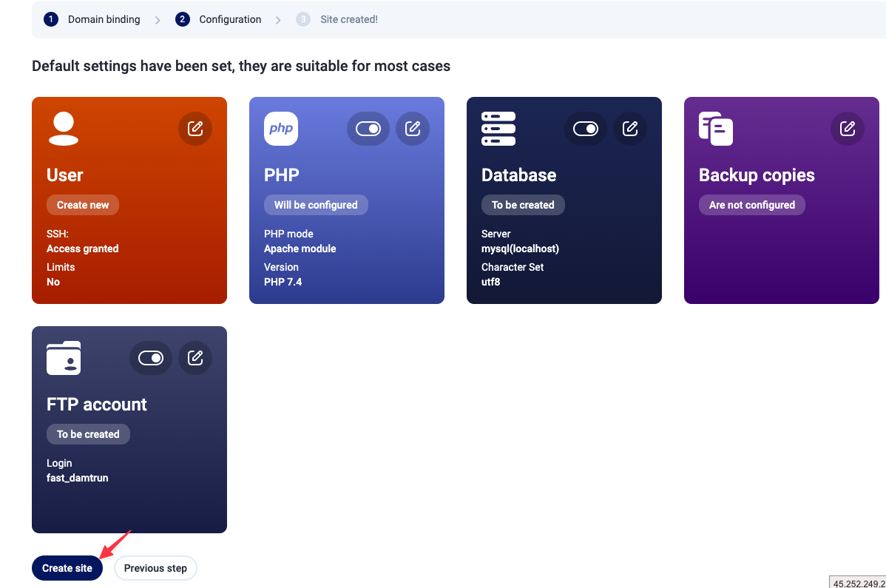This screenshot has width=886, height=588.
Task: Click the PHP 7.4 version value
Action: (x=283, y=282)
